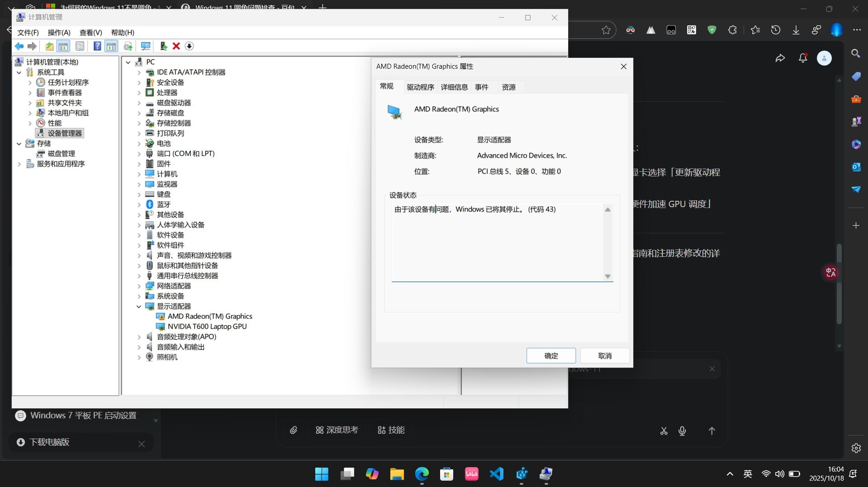The image size is (868, 487).
Task: Open Visual Studio Code from taskbar
Action: (497, 474)
